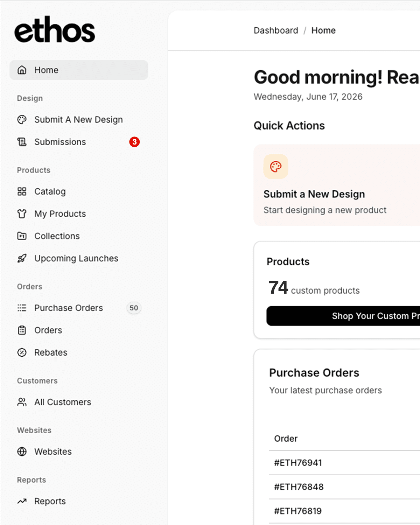420x525 pixels.
Task: Click the rocket icon beside Upcoming Launches
Action: click(x=22, y=258)
